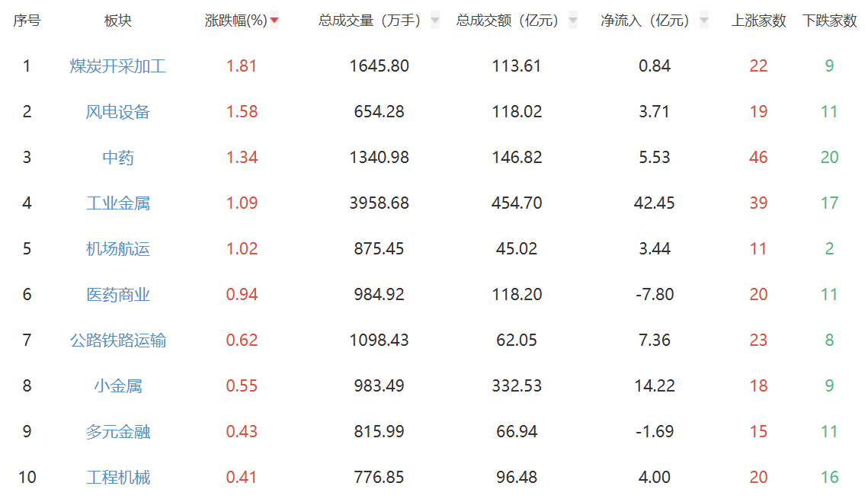
Task: Open the 煤炭开采加工 sector link
Action: point(117,66)
